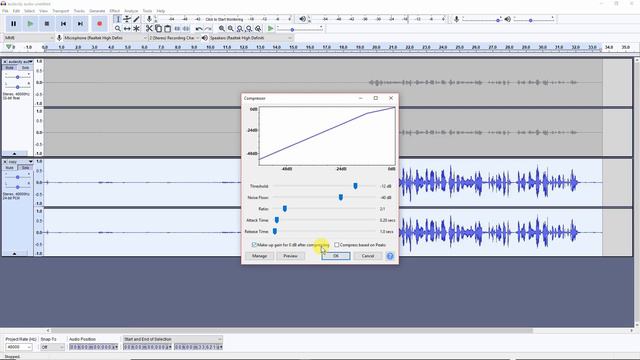This screenshot has height=360, width=640.
Task: Select the Zoom magnifier tool
Action: click(118, 29)
